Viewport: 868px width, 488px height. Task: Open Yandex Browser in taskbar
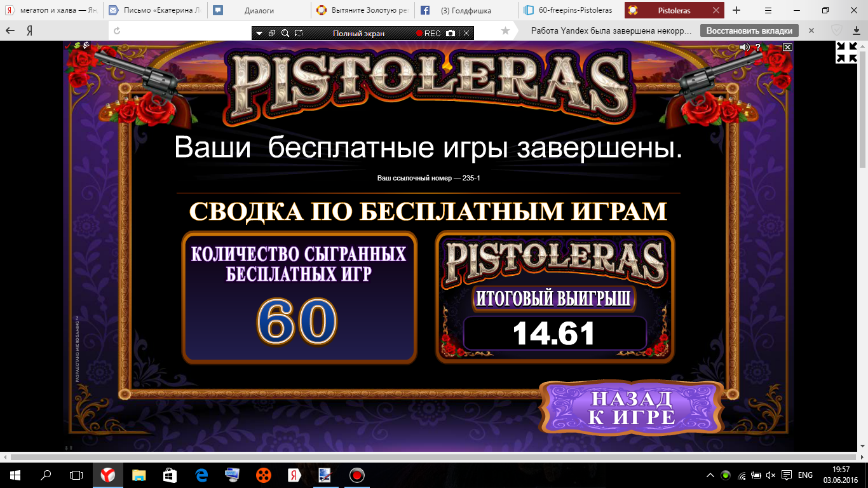click(x=107, y=475)
